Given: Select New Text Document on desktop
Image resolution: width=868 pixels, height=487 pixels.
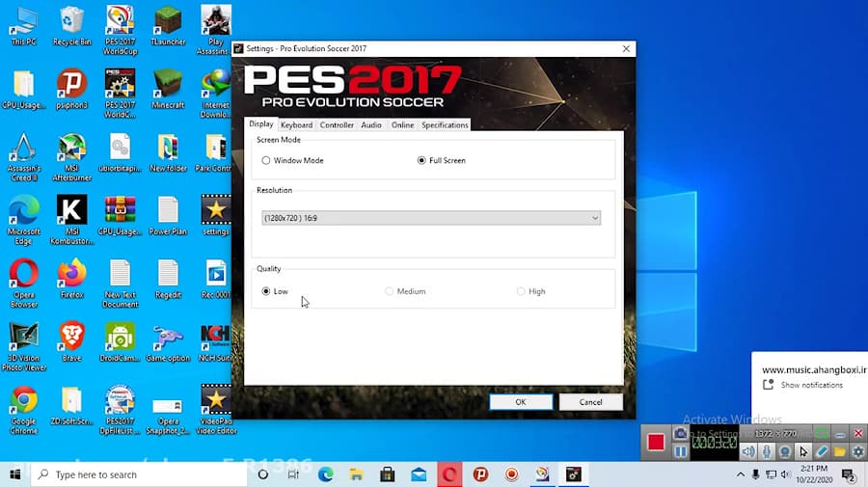Looking at the screenshot, I should [121, 284].
